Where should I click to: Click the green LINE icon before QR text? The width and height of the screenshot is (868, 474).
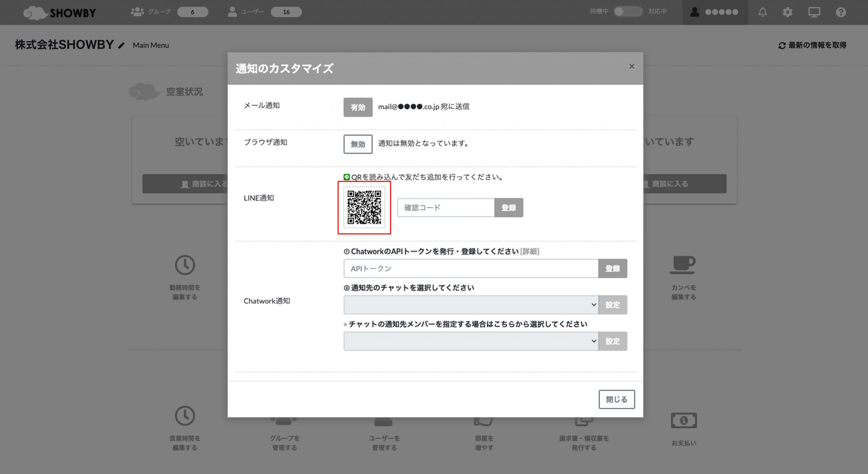pyautogui.click(x=347, y=177)
